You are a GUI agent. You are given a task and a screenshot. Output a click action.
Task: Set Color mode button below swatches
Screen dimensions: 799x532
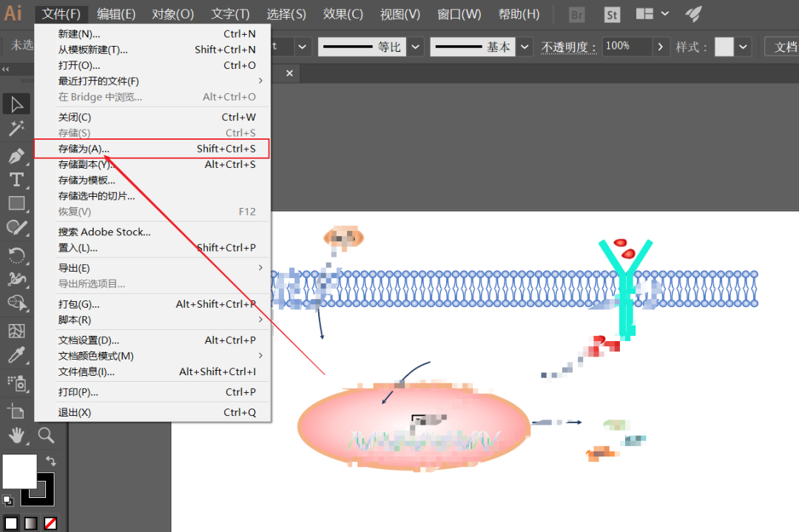pyautogui.click(x=11, y=523)
